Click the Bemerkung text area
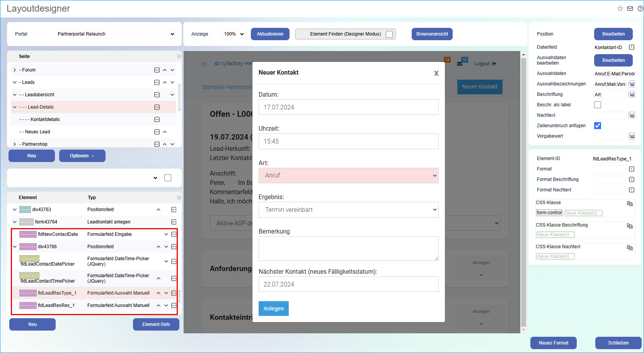644x353 pixels. click(x=348, y=249)
